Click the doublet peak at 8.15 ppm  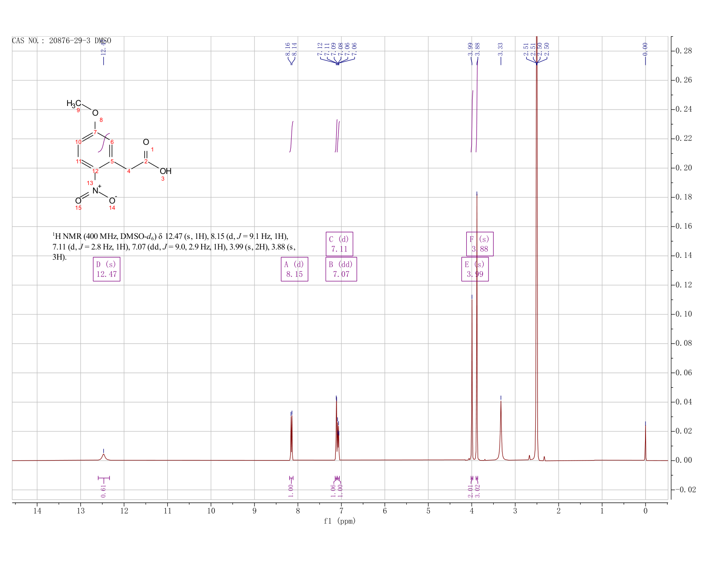291,437
